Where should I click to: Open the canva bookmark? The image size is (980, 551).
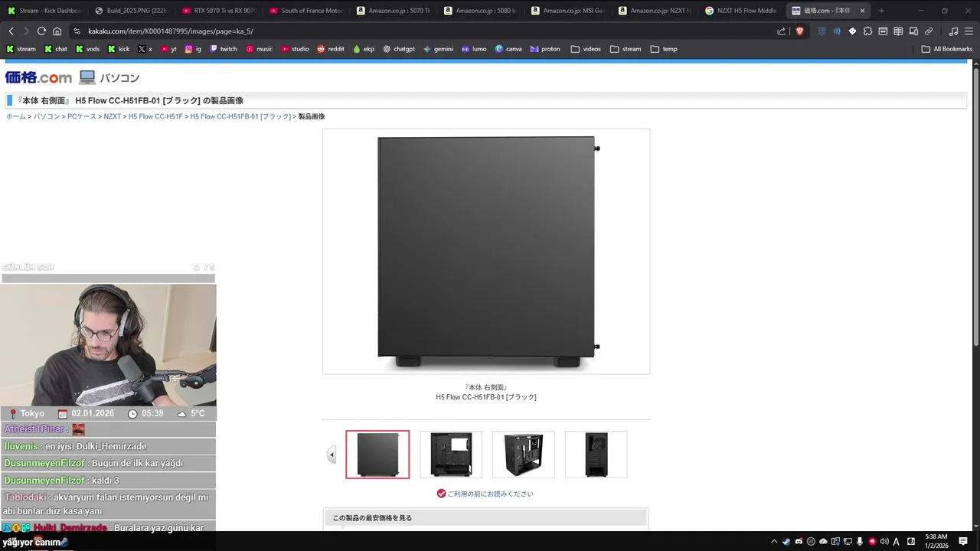[x=508, y=49]
